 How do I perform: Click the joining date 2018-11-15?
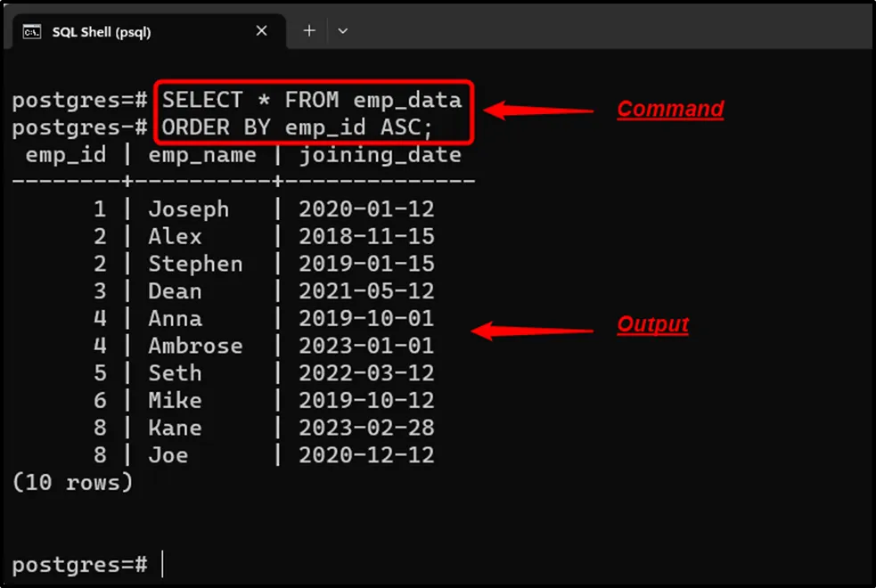click(366, 237)
